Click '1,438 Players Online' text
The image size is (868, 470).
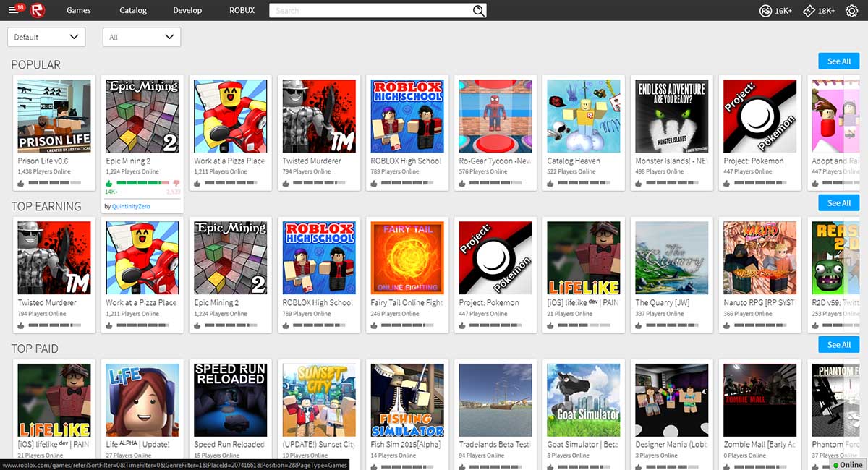click(44, 171)
